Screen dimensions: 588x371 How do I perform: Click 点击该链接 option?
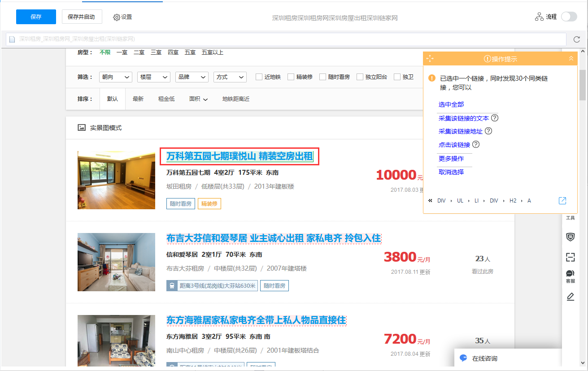[454, 145]
